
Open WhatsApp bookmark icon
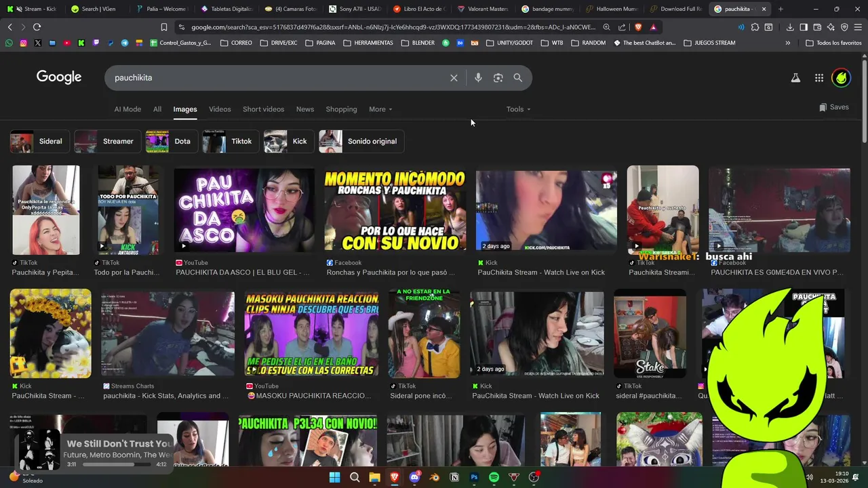coord(9,43)
